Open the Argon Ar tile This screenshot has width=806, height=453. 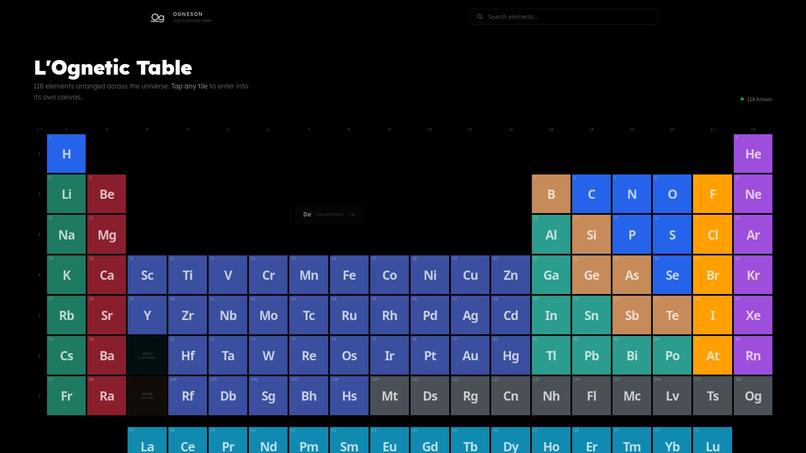tap(753, 234)
